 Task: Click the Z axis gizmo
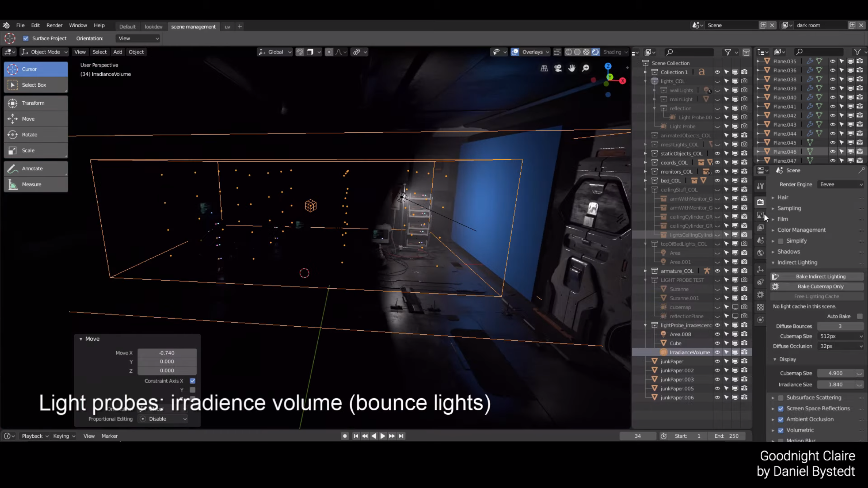[608, 66]
